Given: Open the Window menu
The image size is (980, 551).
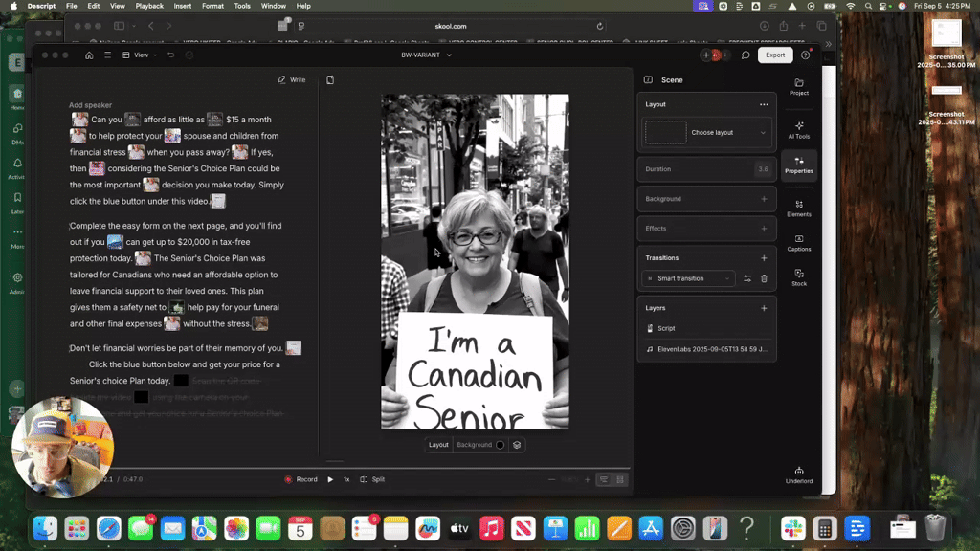Looking at the screenshot, I should point(273,6).
